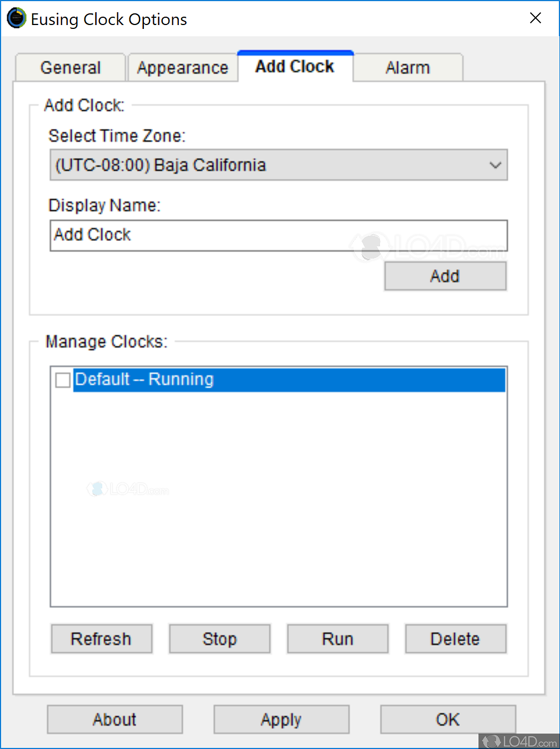Toggle the checkbox beside Default -- Running
The height and width of the screenshot is (749, 560).
62,380
